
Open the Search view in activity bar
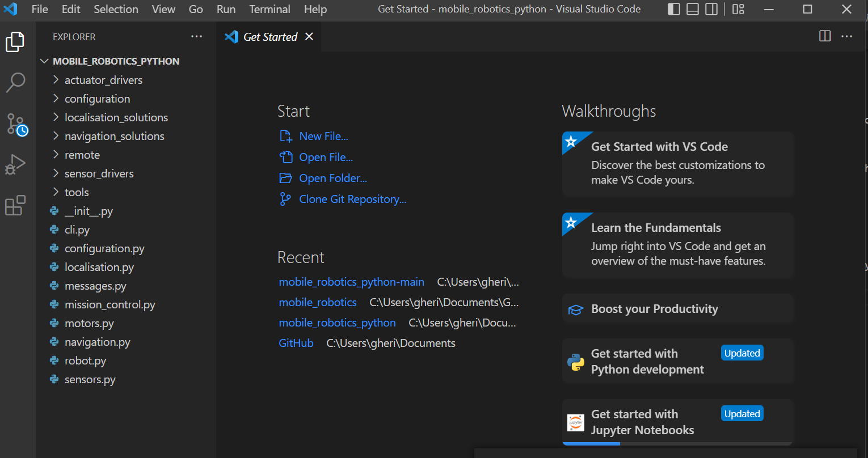(15, 82)
